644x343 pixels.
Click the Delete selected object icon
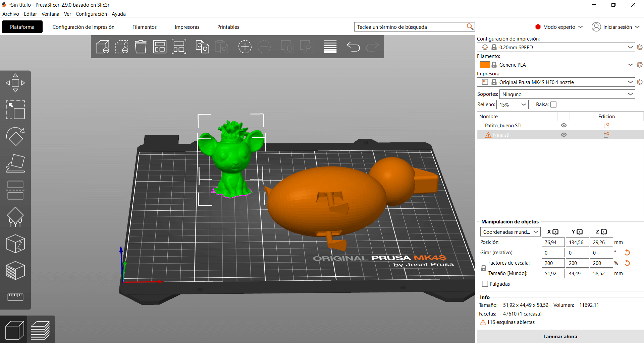tap(121, 47)
